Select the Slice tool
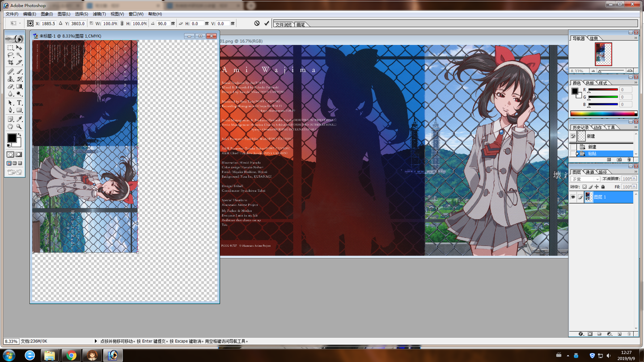 tap(19, 63)
